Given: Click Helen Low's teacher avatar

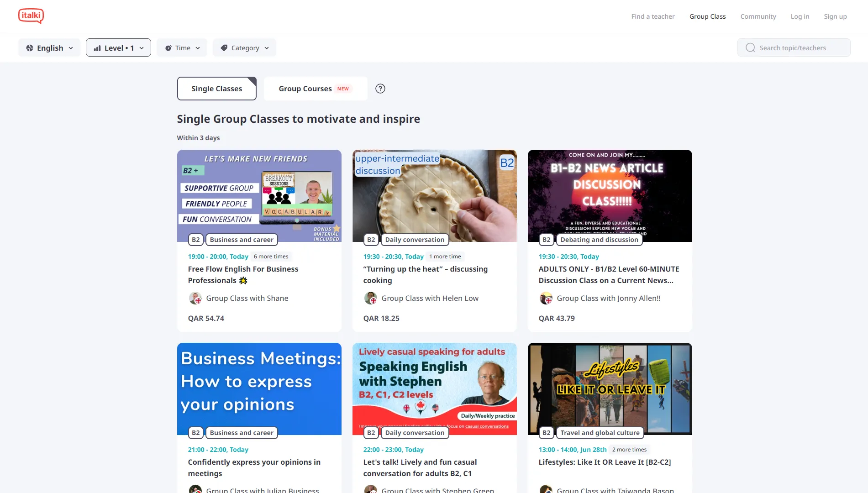Looking at the screenshot, I should (x=370, y=298).
